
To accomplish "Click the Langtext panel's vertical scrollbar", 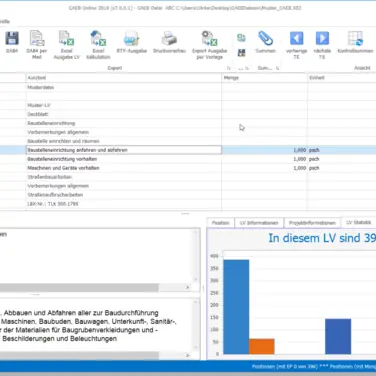I will [196, 325].
